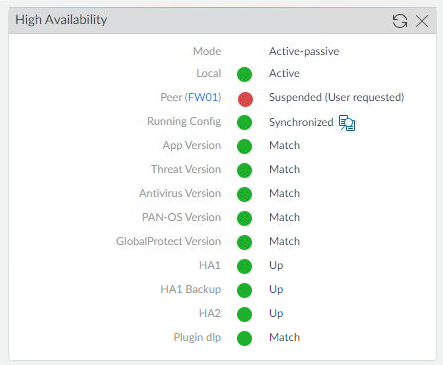Image resolution: width=443 pixels, height=365 pixels.
Task: Click the HA1 link status dot
Action: (x=244, y=266)
